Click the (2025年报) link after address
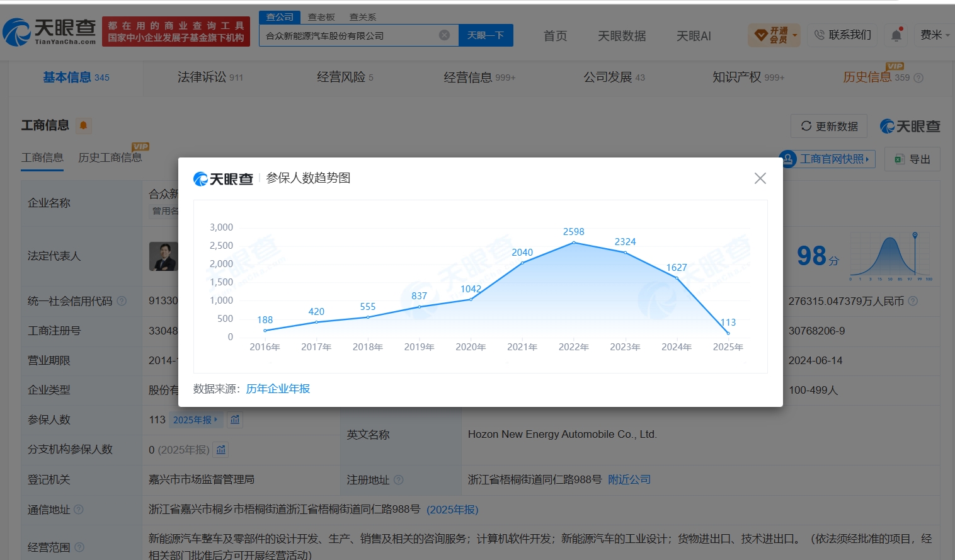Image resolution: width=955 pixels, height=560 pixels. [452, 510]
